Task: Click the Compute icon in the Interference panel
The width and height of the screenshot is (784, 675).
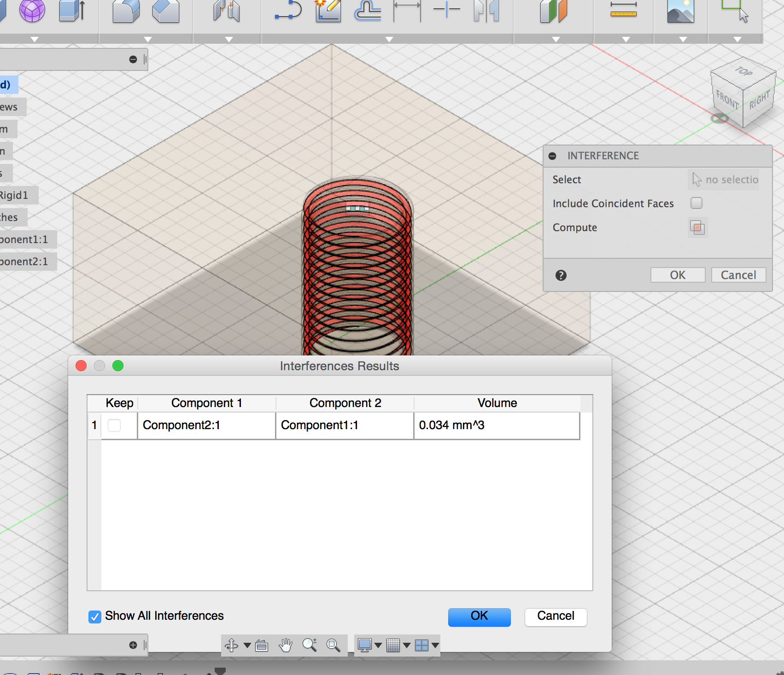Action: click(697, 227)
